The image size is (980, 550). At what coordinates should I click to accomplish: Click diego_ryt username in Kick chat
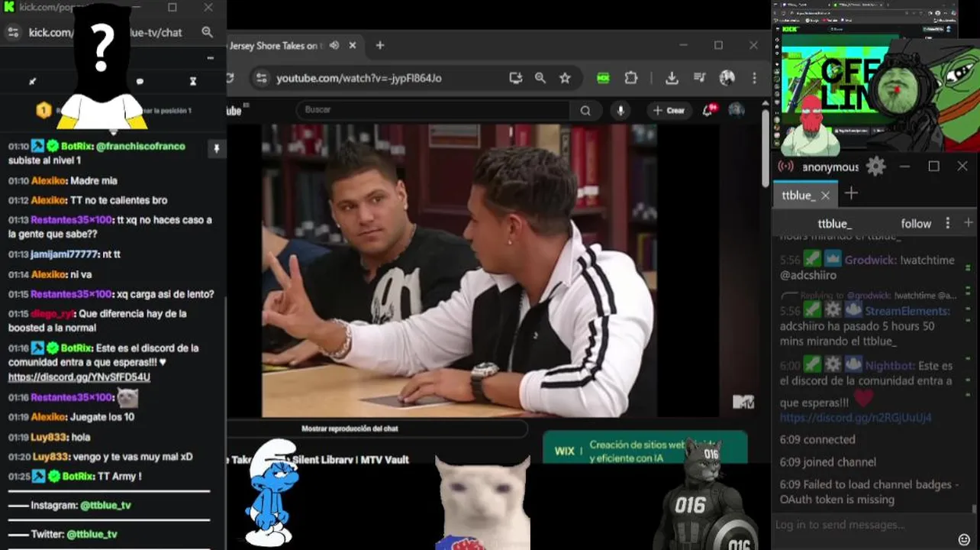53,313
